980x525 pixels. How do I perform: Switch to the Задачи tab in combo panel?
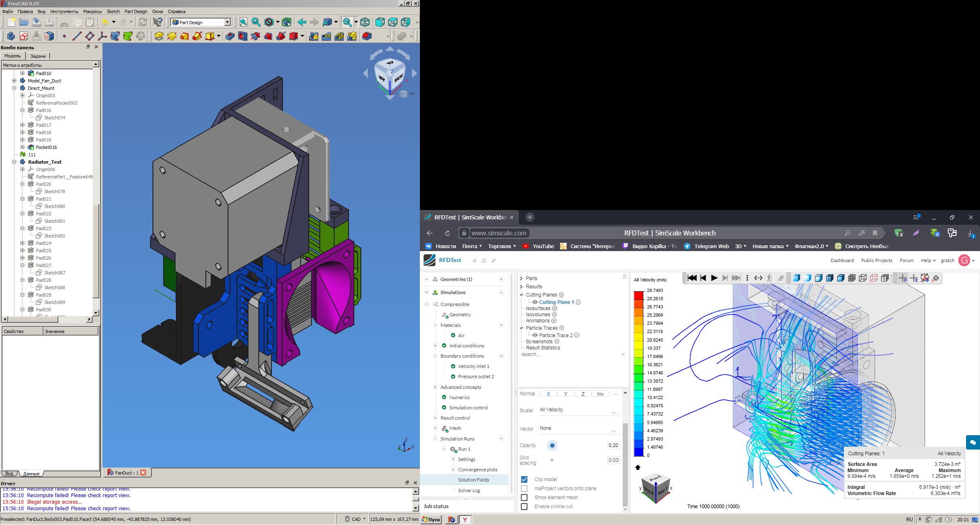[x=38, y=56]
